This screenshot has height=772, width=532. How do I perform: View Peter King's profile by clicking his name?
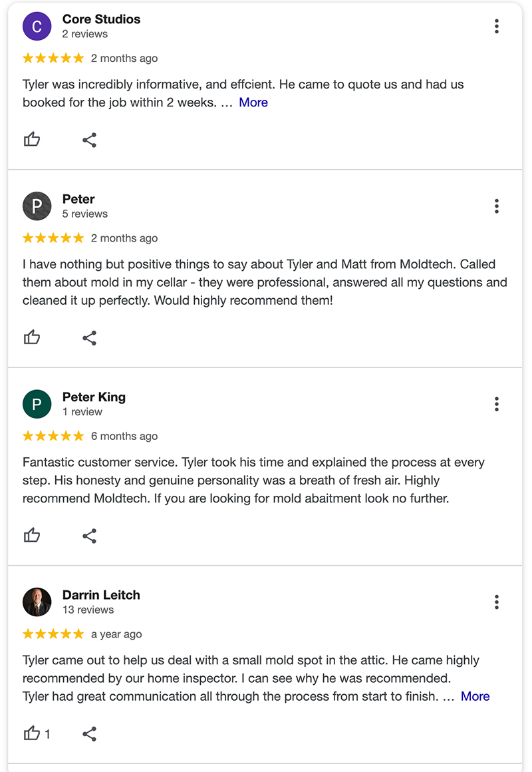click(x=93, y=397)
